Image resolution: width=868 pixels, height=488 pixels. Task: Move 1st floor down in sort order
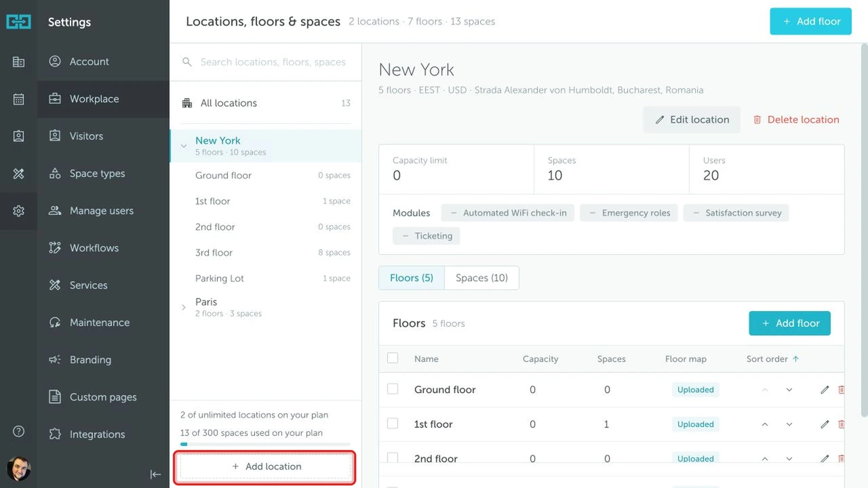[x=789, y=424]
